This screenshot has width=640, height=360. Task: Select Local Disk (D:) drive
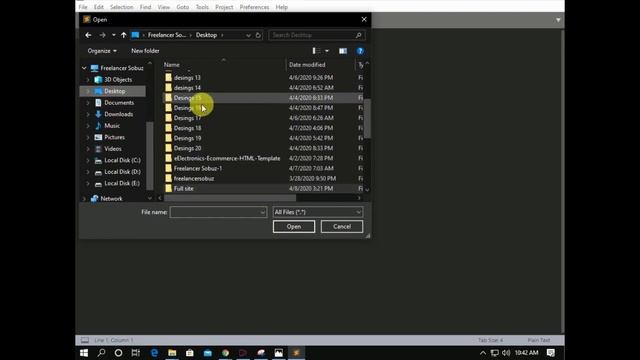point(122,172)
